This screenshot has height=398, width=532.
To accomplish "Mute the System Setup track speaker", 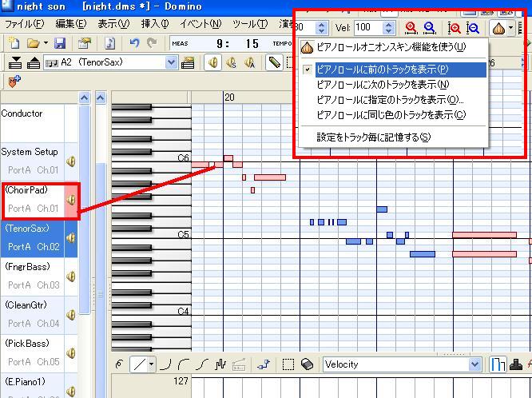I will pos(71,161).
